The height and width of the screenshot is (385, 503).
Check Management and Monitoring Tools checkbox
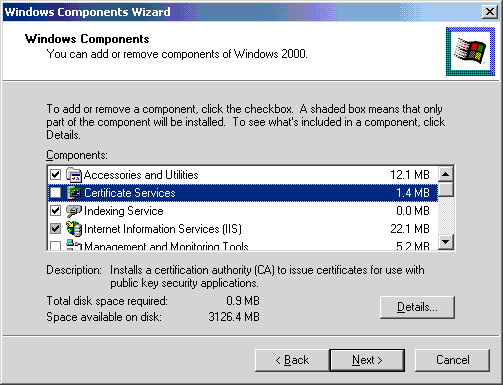pos(55,246)
